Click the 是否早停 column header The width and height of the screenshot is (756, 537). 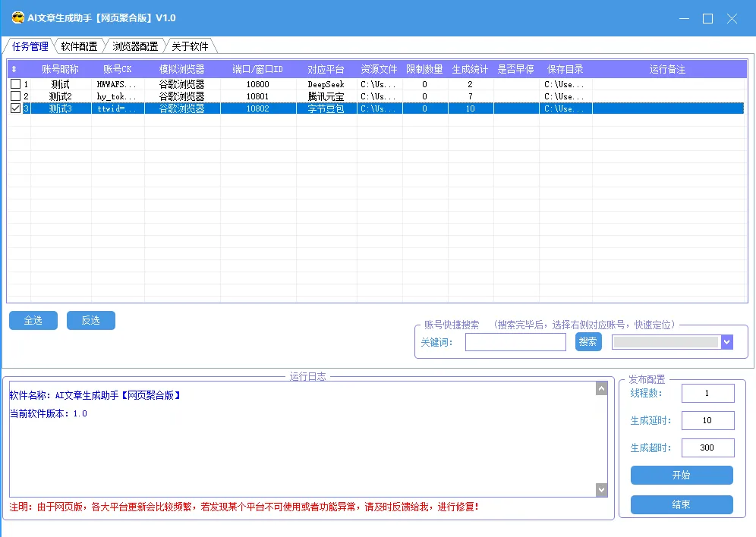click(516, 69)
